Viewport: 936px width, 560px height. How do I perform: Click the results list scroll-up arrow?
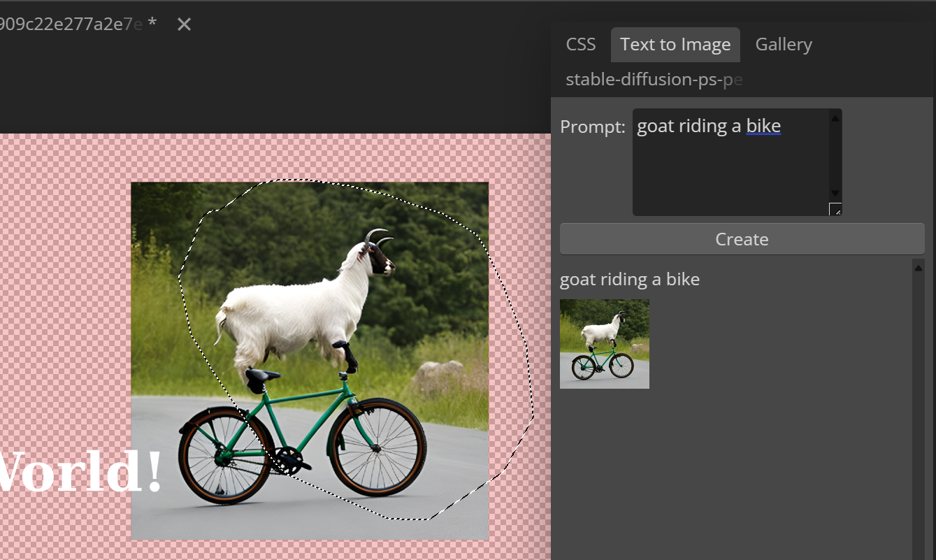[x=919, y=268]
